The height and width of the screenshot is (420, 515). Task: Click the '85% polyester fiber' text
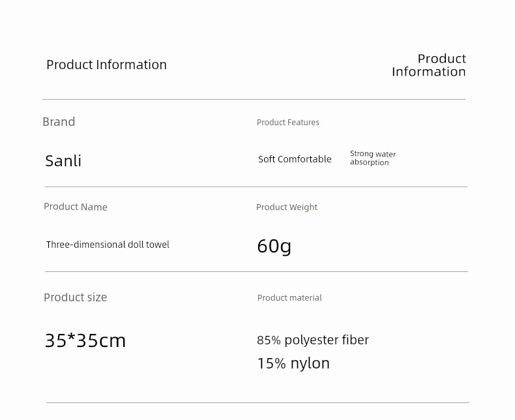click(313, 340)
